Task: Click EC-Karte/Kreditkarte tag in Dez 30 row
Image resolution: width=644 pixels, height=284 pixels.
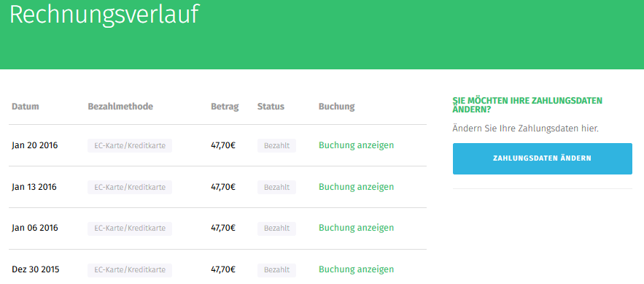Action: [x=130, y=270]
